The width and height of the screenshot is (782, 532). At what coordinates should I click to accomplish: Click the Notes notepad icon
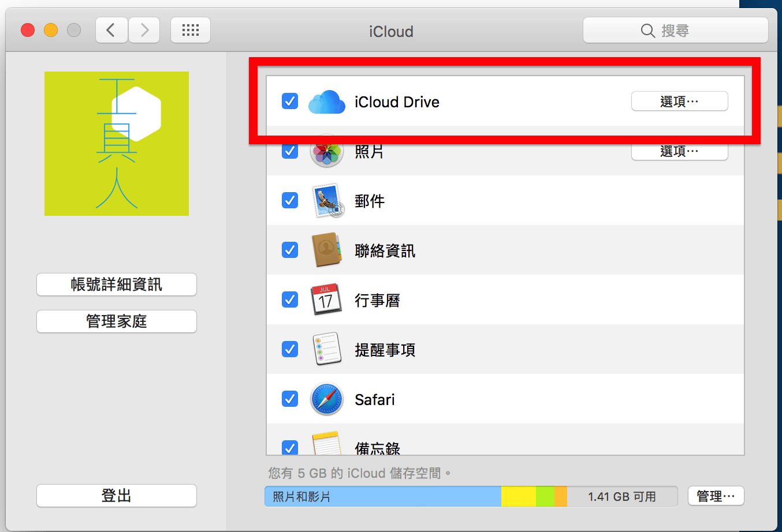(x=327, y=443)
